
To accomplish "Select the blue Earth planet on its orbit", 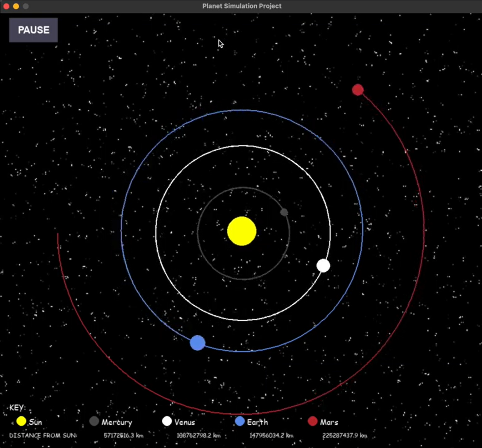I will [x=198, y=343].
